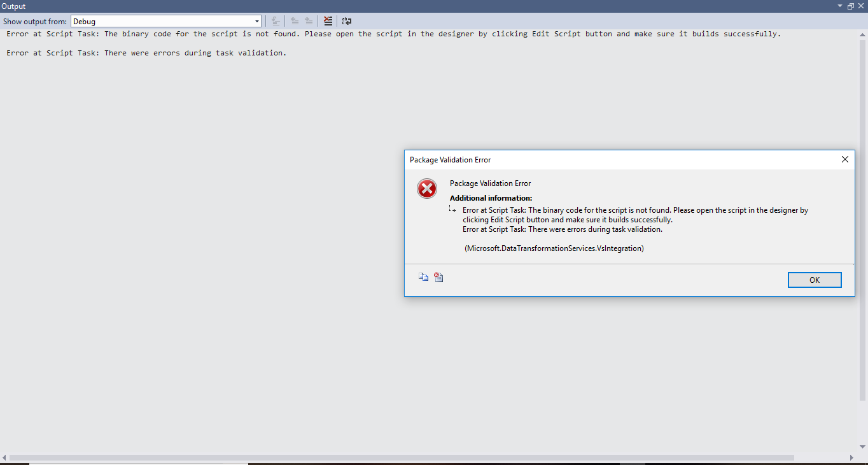
Task: Click OK in Package Validation Error dialog
Action: pos(815,280)
